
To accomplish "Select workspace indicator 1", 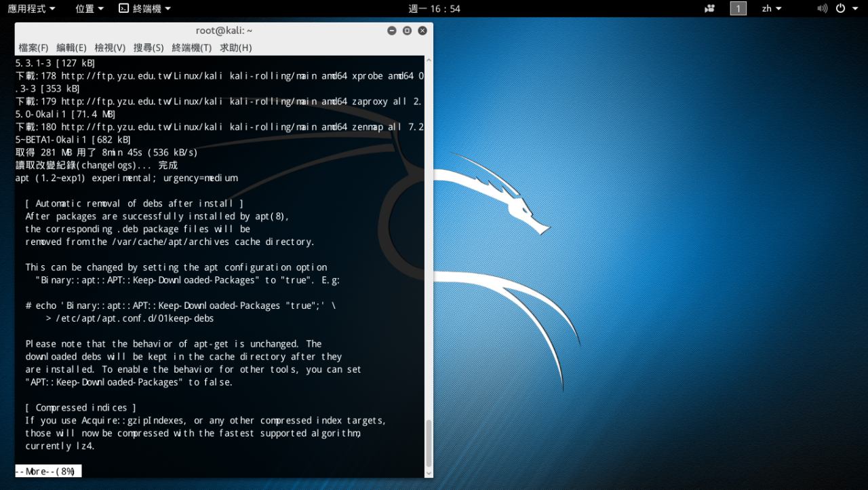I will [x=738, y=9].
